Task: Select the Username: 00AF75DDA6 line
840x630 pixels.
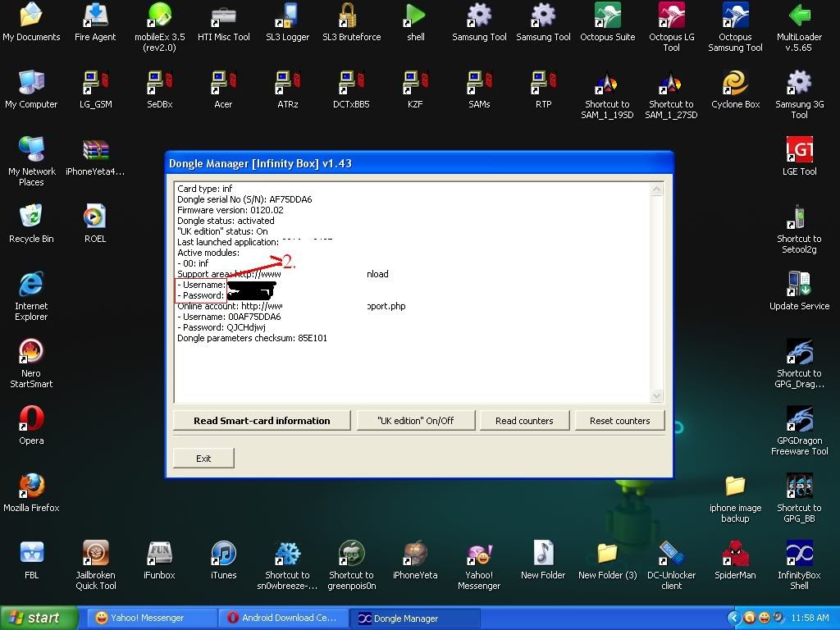Action: tap(230, 317)
